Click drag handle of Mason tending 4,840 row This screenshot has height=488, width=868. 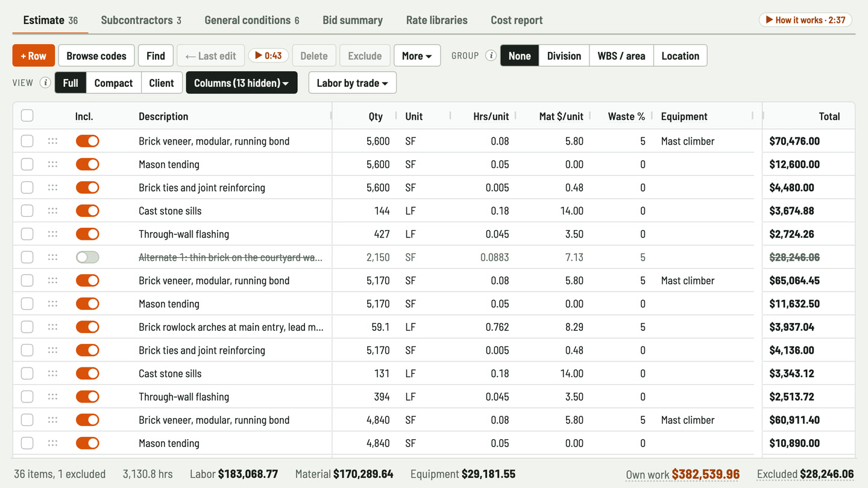[52, 443]
